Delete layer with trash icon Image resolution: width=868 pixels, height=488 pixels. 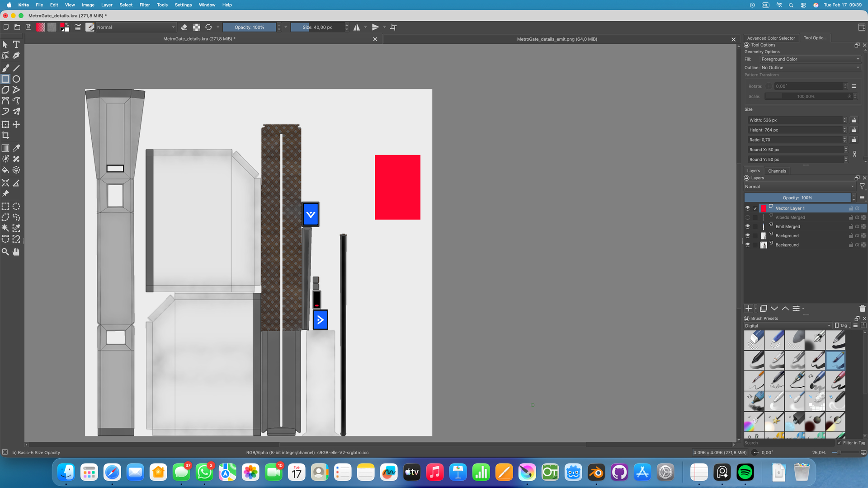point(862,309)
